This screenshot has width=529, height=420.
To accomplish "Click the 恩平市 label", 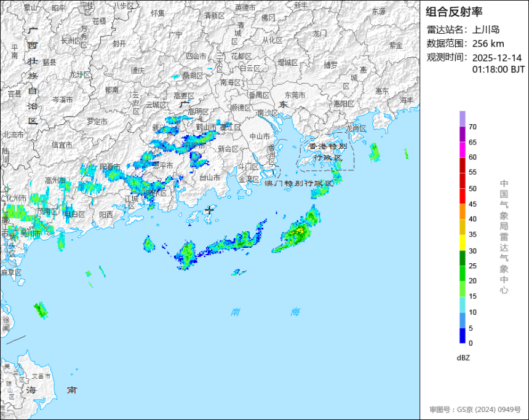I will tap(162, 165).
